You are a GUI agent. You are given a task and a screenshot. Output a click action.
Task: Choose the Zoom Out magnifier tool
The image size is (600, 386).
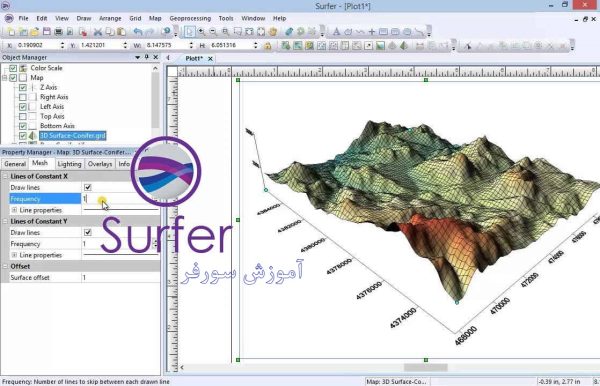pos(213,32)
